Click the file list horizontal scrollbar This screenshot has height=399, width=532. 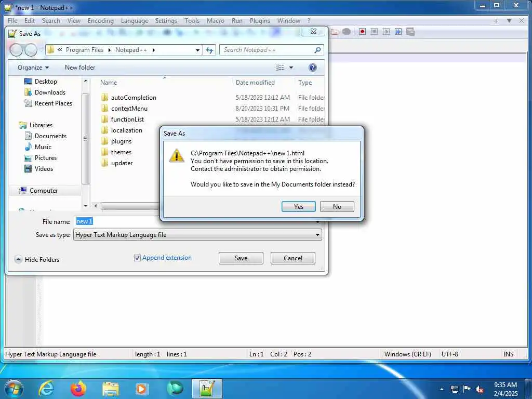coord(130,206)
